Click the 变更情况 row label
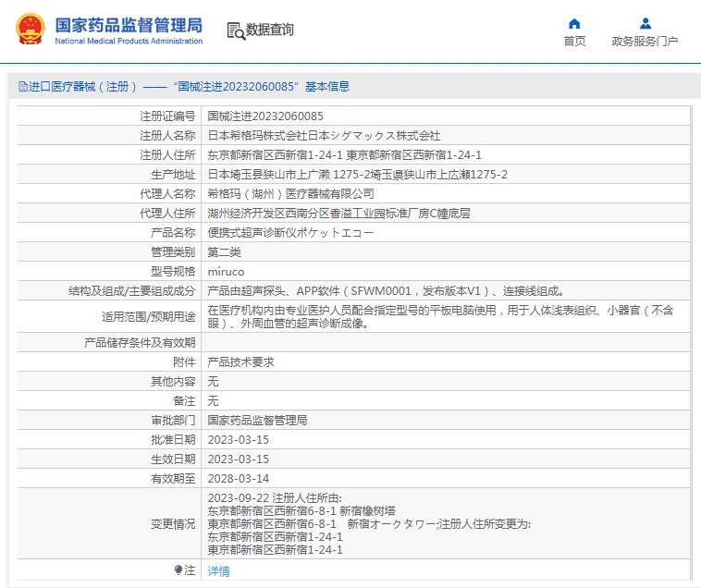The width and height of the screenshot is (701, 588). click(174, 523)
